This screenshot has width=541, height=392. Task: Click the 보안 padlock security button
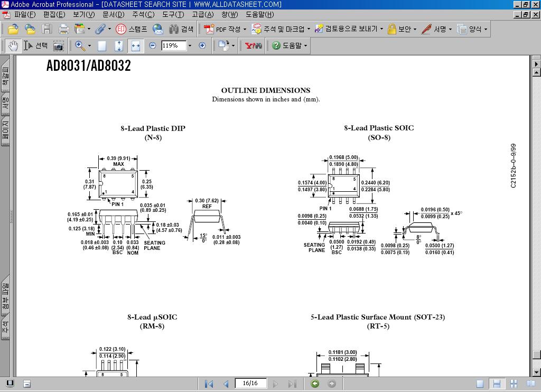(x=399, y=29)
